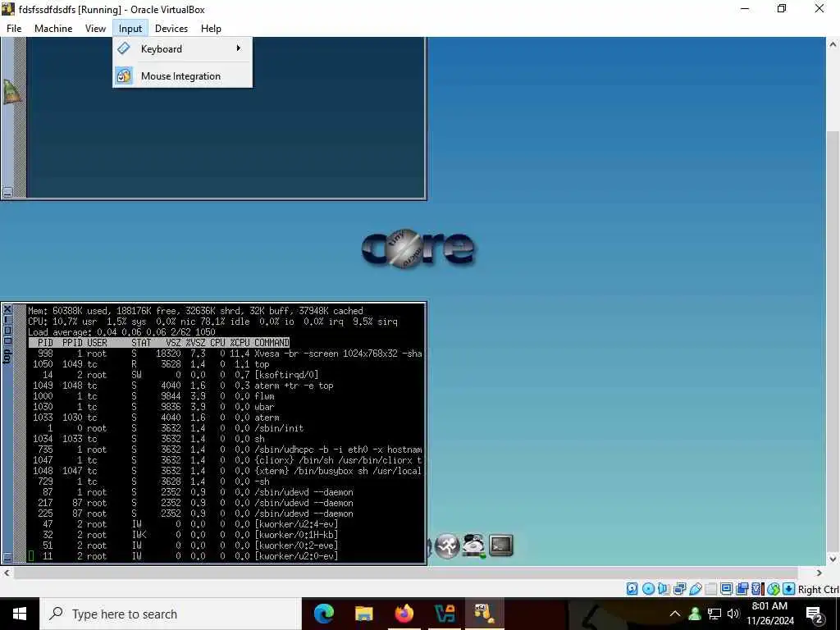Image resolution: width=840 pixels, height=630 pixels.
Task: Click the scroll right arrow at bottom
Action: click(x=819, y=573)
